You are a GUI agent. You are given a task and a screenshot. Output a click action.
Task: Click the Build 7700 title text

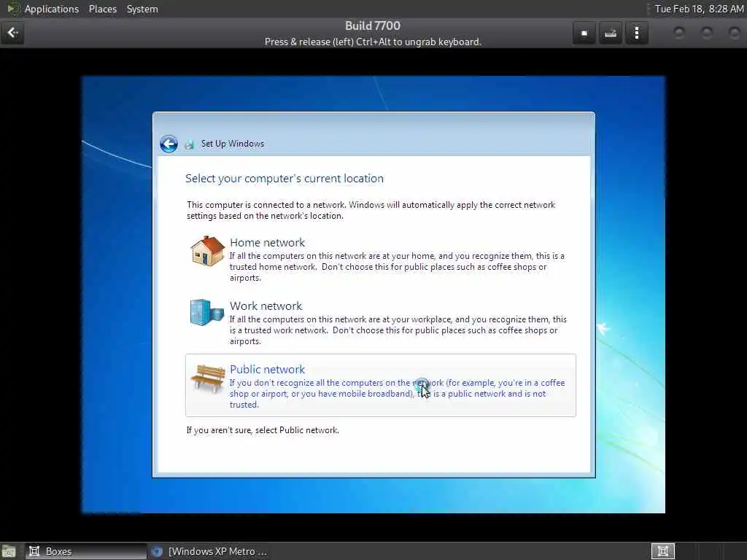coord(373,26)
